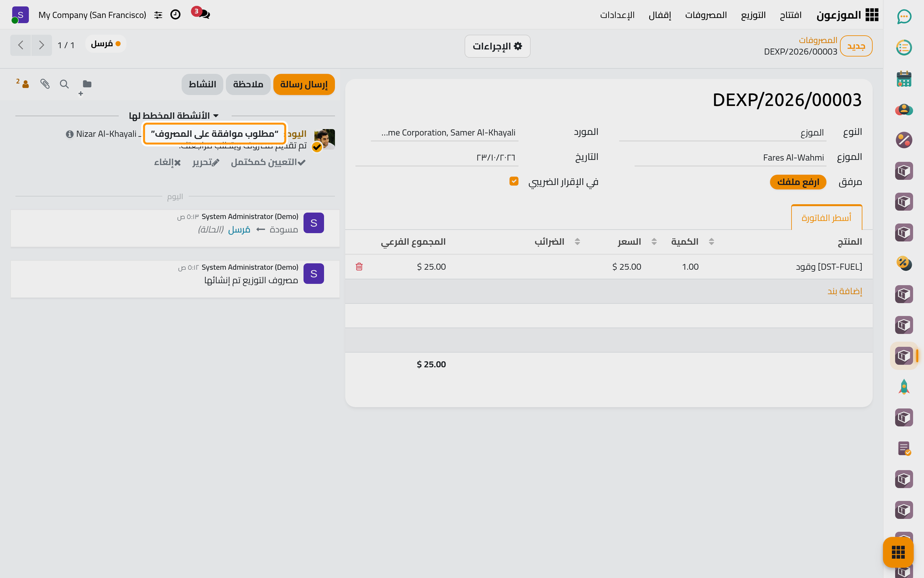Click the paperclip attachments icon

point(45,84)
